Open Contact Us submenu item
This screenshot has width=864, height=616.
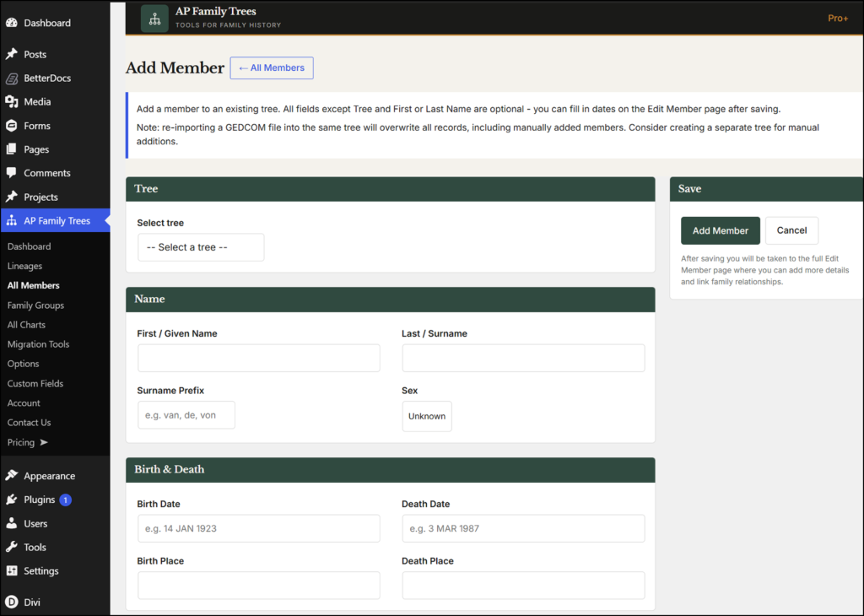[30, 423]
